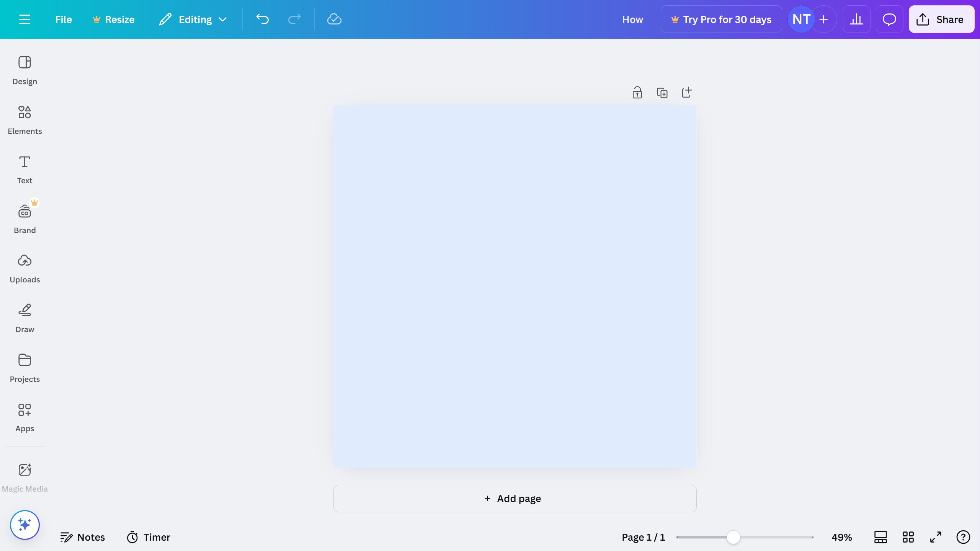Select the Draw tool

coord(24,318)
